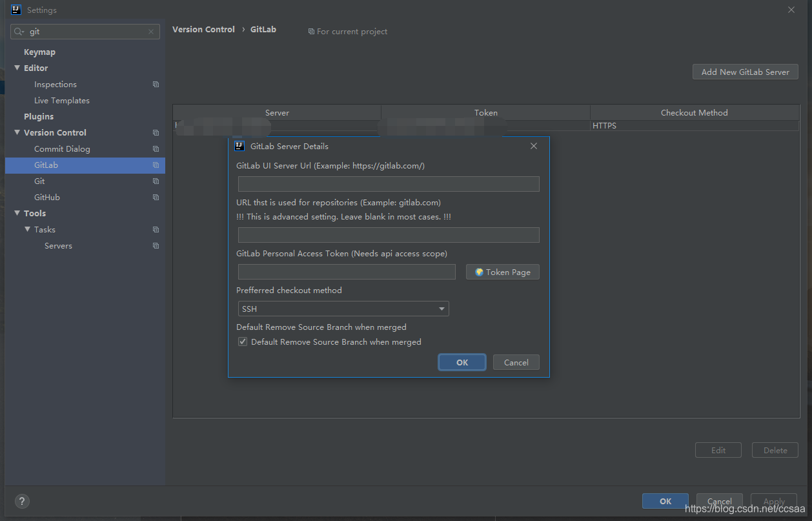Click GitLab breadcrumb label
This screenshot has width=812, height=521.
(x=263, y=30)
